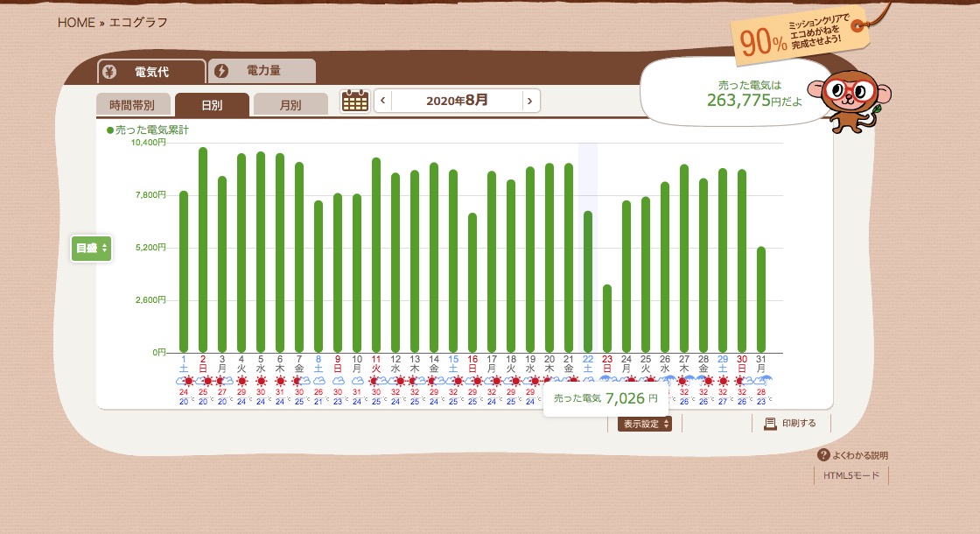Image resolution: width=980 pixels, height=534 pixels.
Task: Click the 7,026 円 tooltip value
Action: [631, 398]
